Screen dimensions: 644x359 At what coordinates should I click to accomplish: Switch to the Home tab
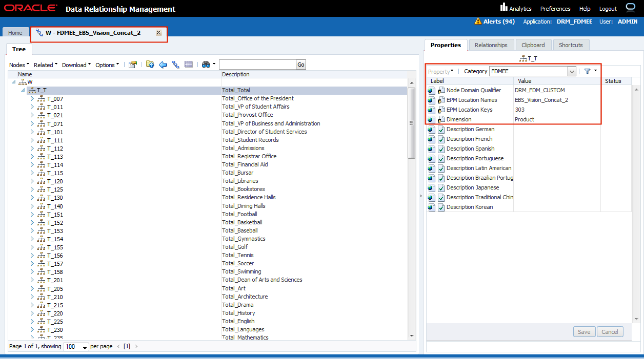click(15, 33)
